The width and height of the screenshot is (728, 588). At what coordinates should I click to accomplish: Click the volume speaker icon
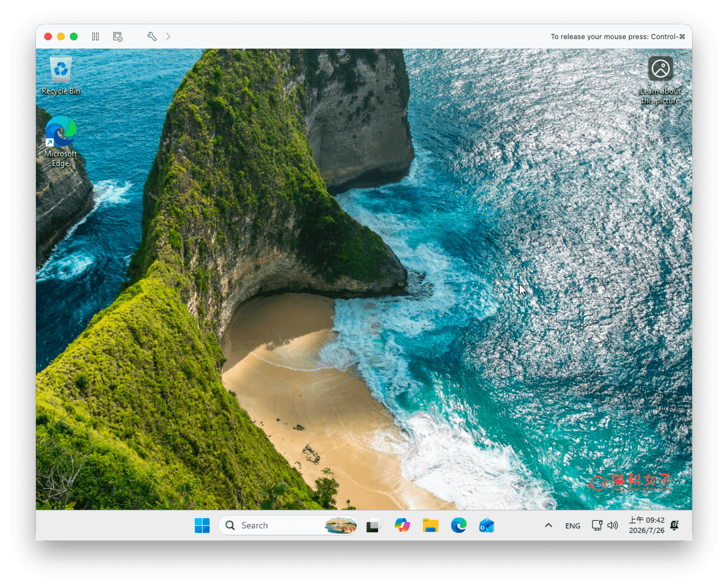[x=612, y=525]
